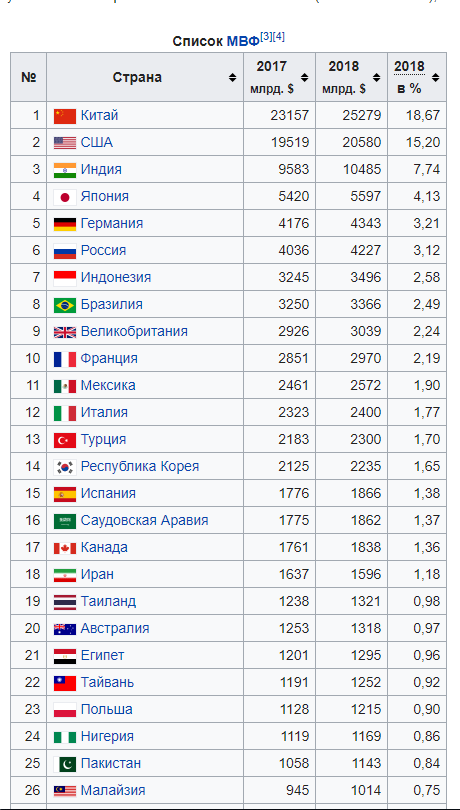Select India's share value 7,74

(426, 169)
